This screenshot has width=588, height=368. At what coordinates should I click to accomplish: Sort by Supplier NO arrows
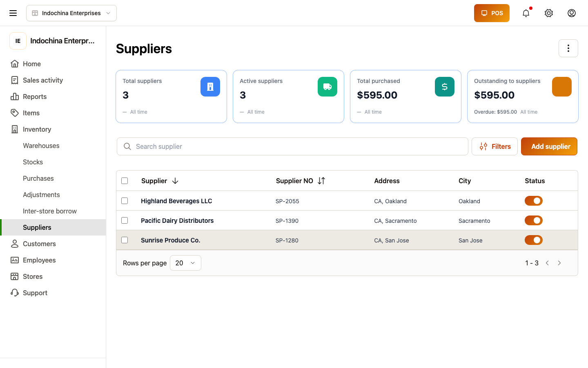[x=321, y=181]
